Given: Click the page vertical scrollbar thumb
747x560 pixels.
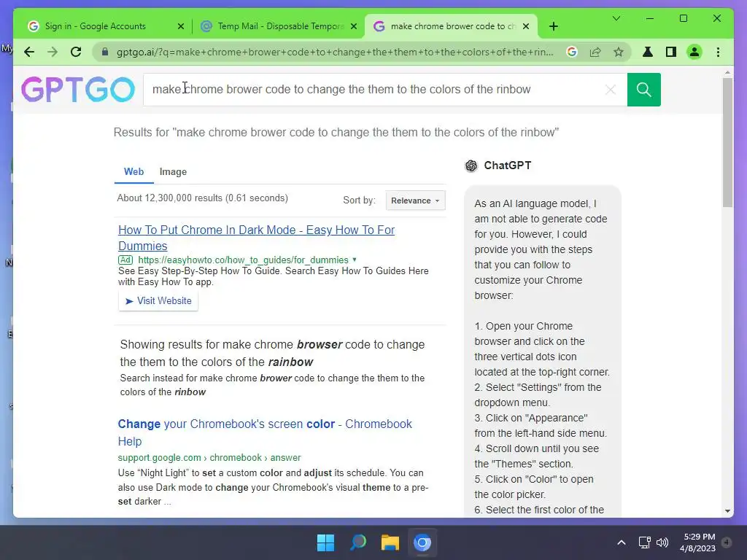Looking at the screenshot, I should [727, 143].
